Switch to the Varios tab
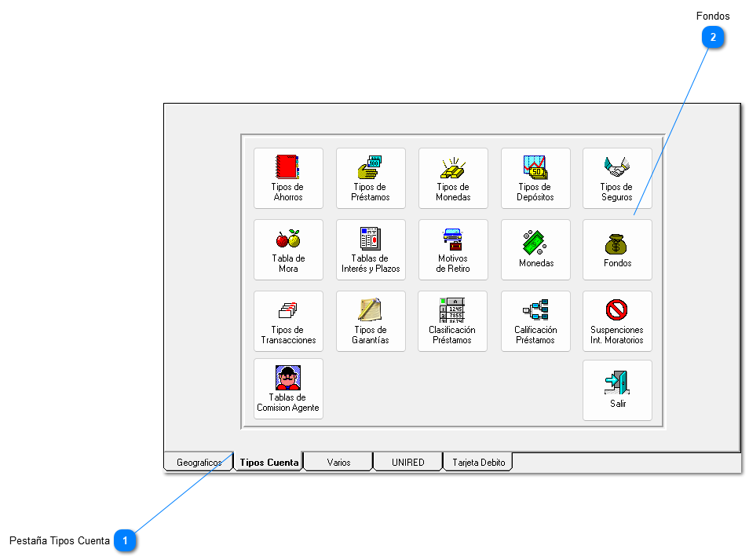 (338, 463)
